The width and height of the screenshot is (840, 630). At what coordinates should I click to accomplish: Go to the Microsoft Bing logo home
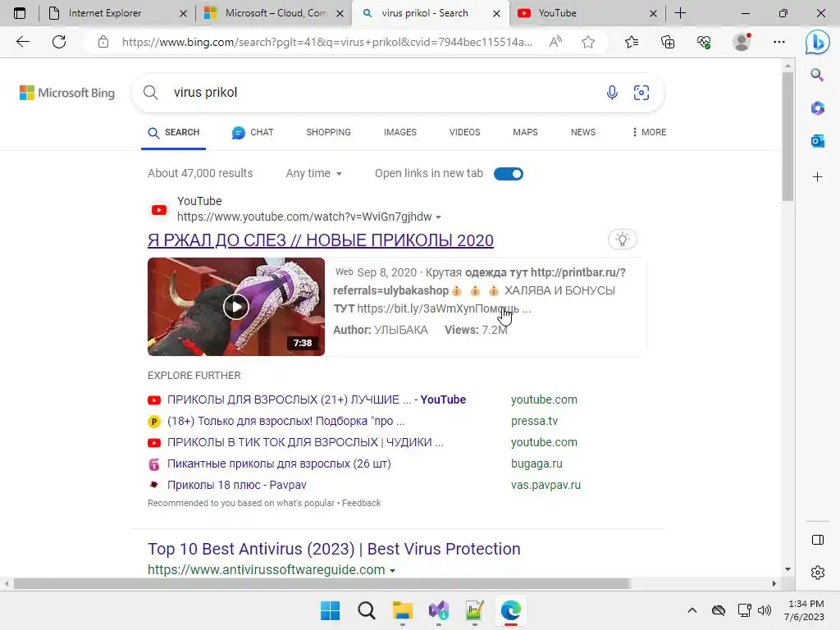click(x=67, y=93)
